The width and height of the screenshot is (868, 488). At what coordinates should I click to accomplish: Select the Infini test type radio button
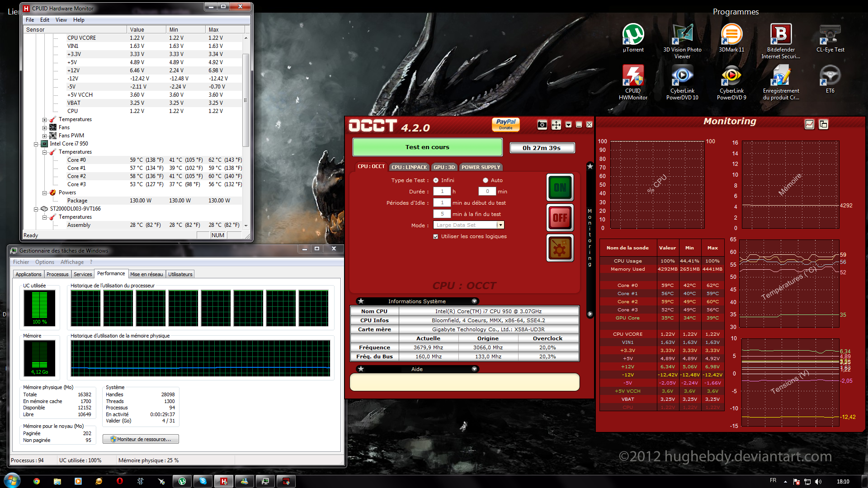[x=436, y=180]
